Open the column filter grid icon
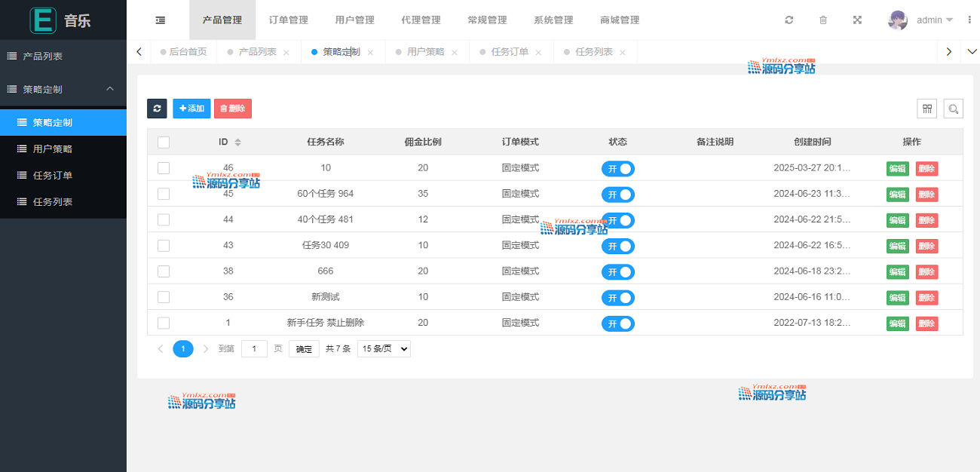The image size is (980, 472). point(927,109)
